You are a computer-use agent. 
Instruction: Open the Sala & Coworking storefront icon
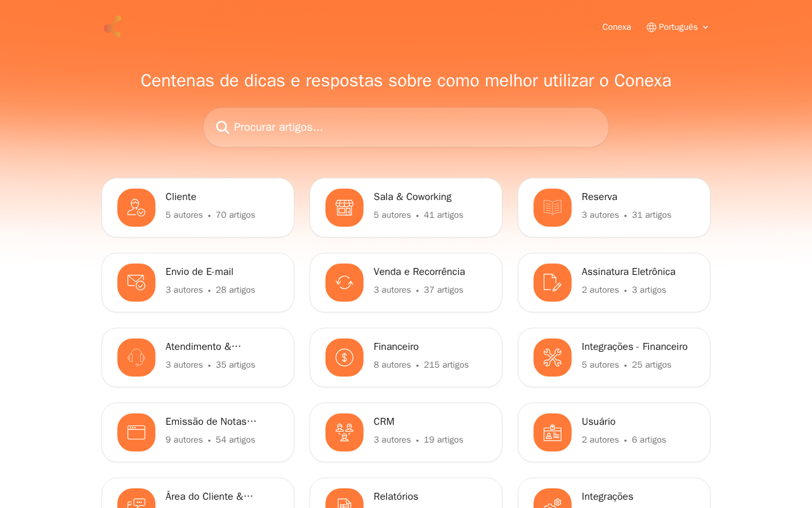[344, 208]
